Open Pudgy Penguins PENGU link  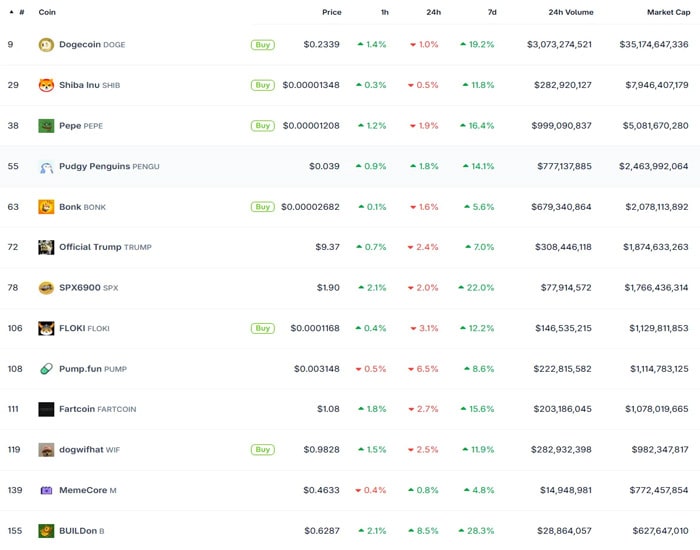coord(109,167)
